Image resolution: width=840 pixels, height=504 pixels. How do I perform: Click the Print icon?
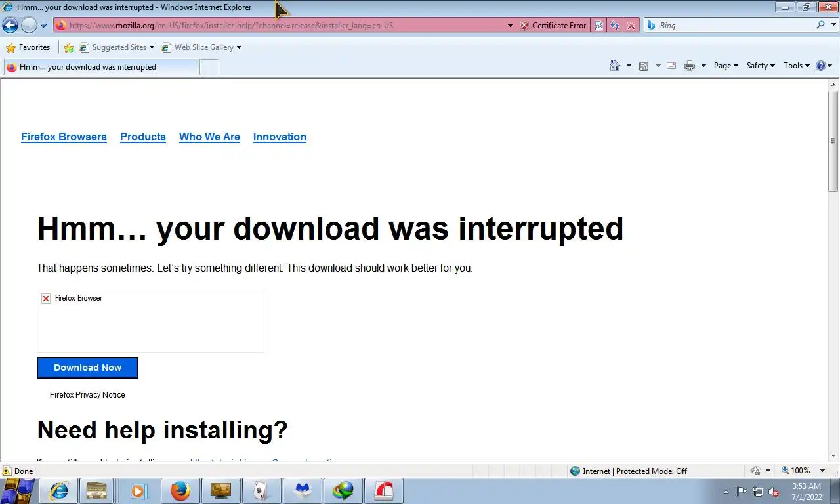(x=690, y=66)
